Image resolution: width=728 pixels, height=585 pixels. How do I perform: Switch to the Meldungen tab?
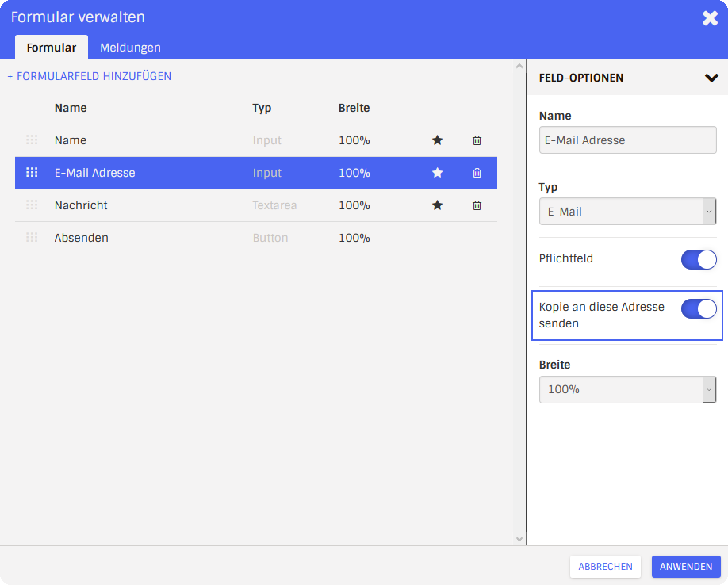(x=130, y=48)
